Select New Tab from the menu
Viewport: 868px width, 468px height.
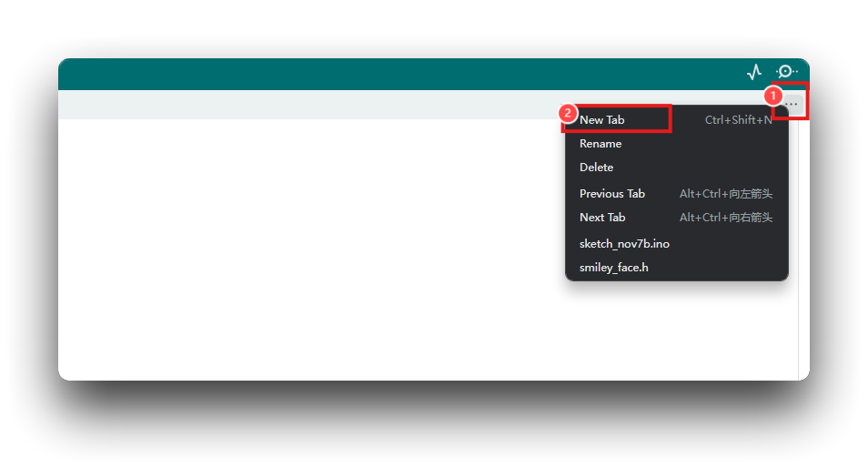[x=676, y=119]
